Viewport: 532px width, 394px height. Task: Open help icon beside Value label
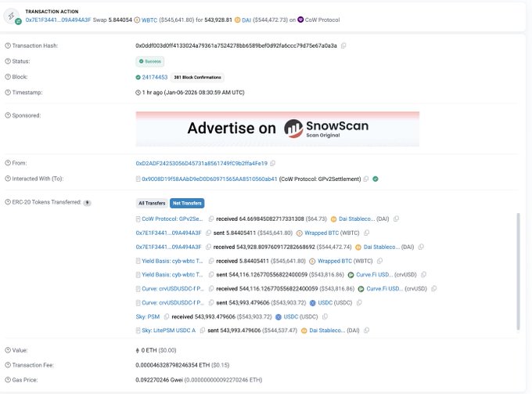(8, 350)
